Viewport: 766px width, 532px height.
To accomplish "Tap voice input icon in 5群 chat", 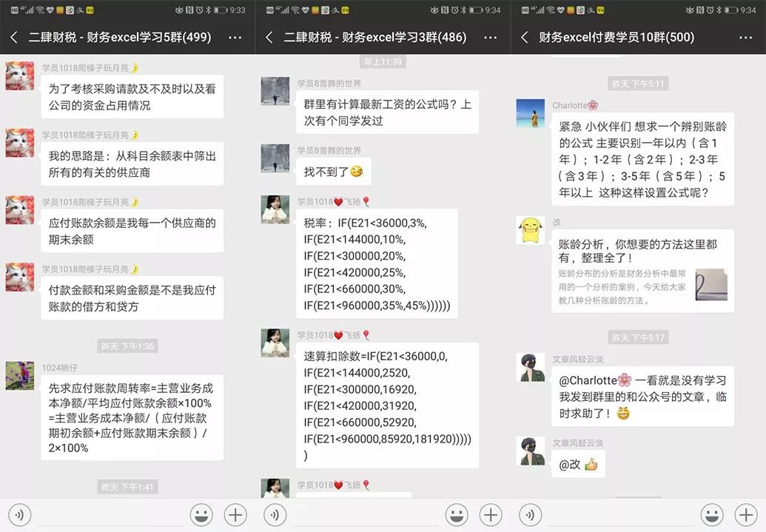I will 19,514.
